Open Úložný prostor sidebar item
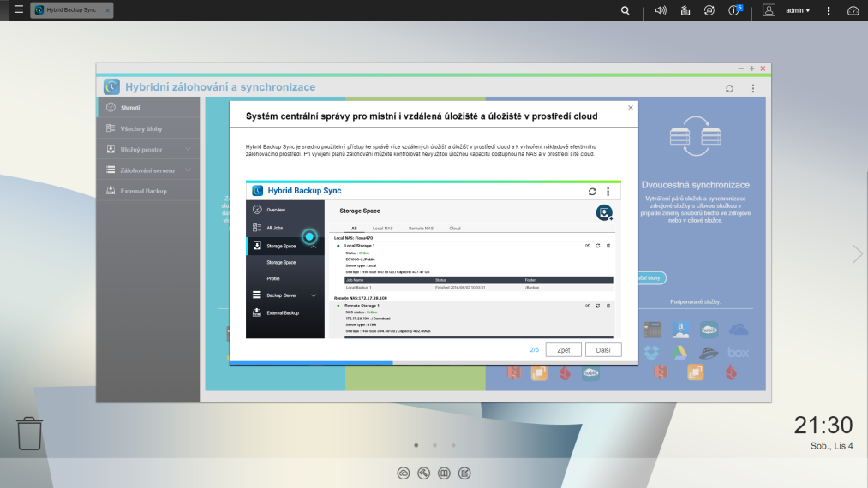868x488 pixels. tap(148, 149)
